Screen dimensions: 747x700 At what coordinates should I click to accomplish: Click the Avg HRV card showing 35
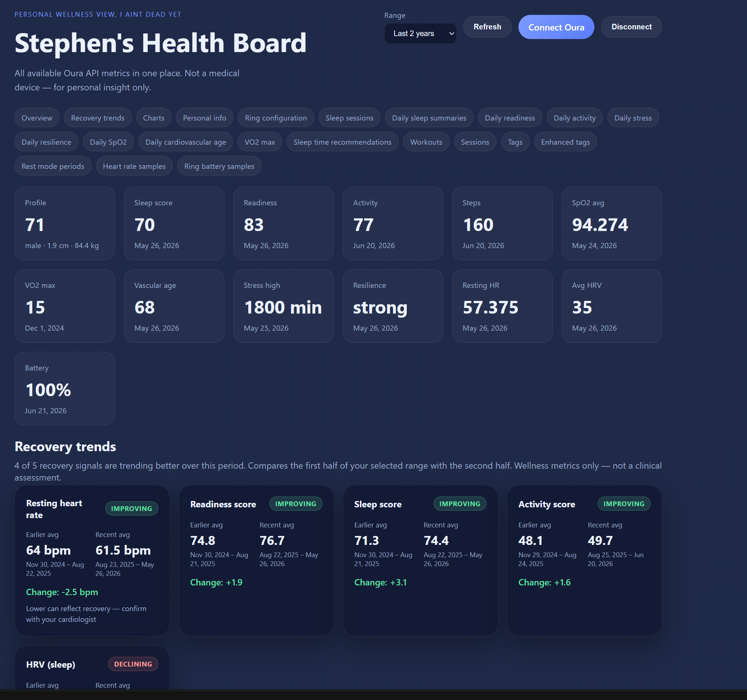tap(612, 306)
